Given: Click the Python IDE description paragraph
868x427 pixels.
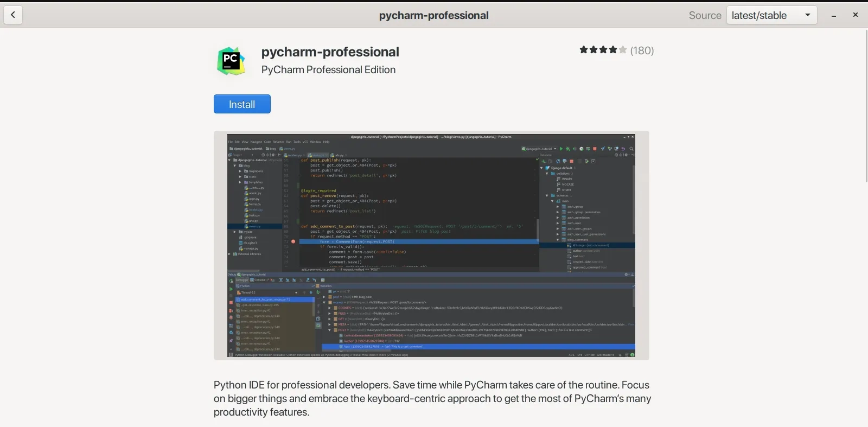Looking at the screenshot, I should click(432, 398).
